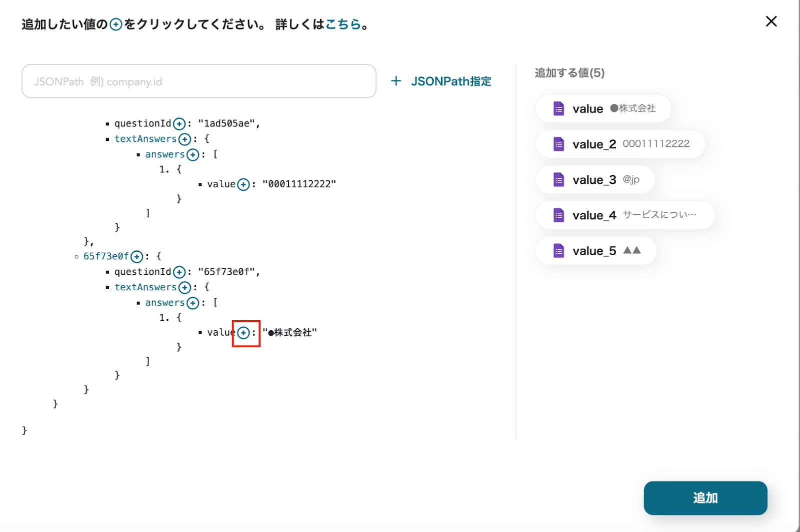Select the value_3 @jp chip

coord(595,180)
